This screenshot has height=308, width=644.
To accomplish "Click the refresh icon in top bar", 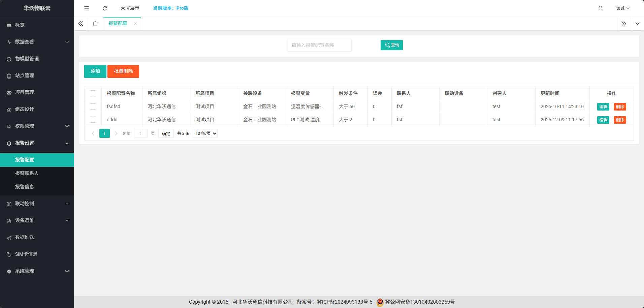I will (105, 8).
